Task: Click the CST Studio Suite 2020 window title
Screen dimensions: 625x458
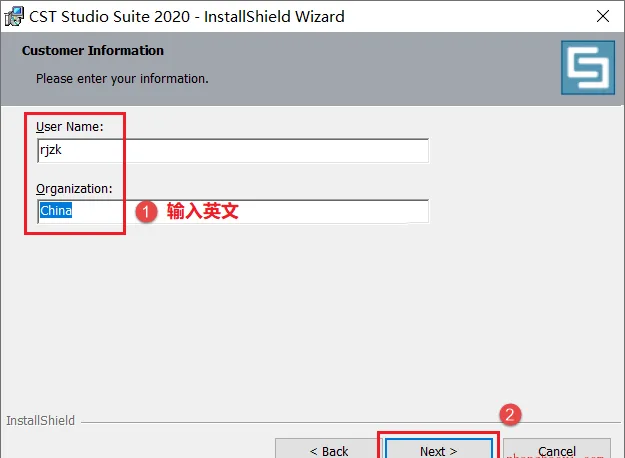Action: 187,16
